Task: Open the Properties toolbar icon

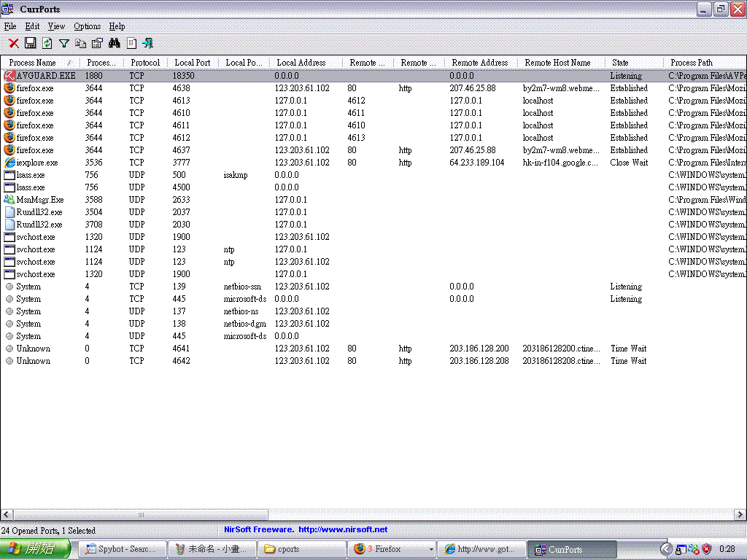Action: (x=97, y=43)
